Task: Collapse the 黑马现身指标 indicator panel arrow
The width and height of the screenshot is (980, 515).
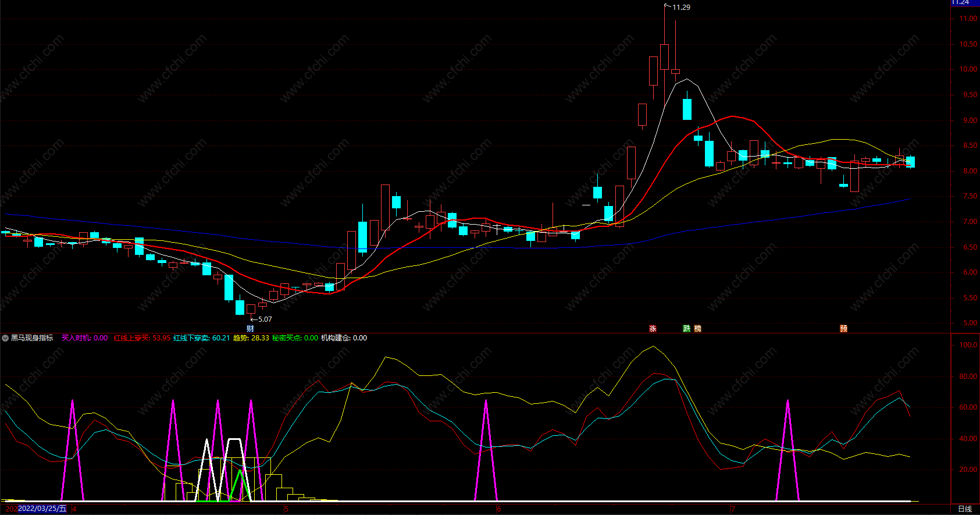Action: tap(5, 338)
